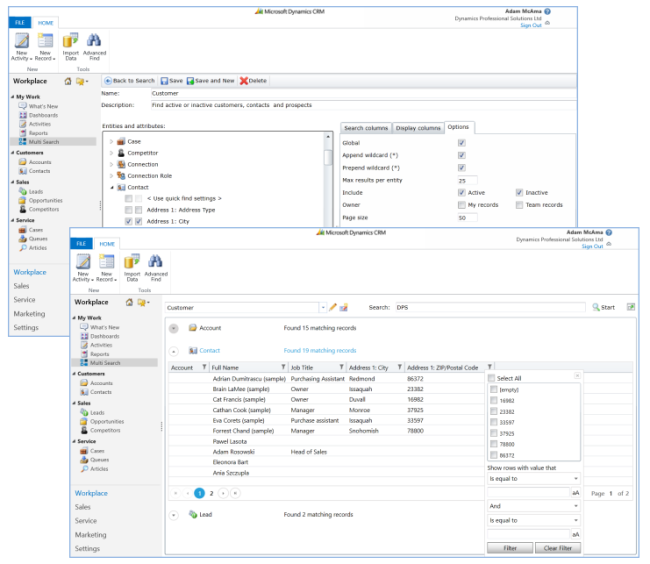This screenshot has height=564, width=650.
Task: Click New Record icon in back window ribbon
Action: (x=45, y=41)
